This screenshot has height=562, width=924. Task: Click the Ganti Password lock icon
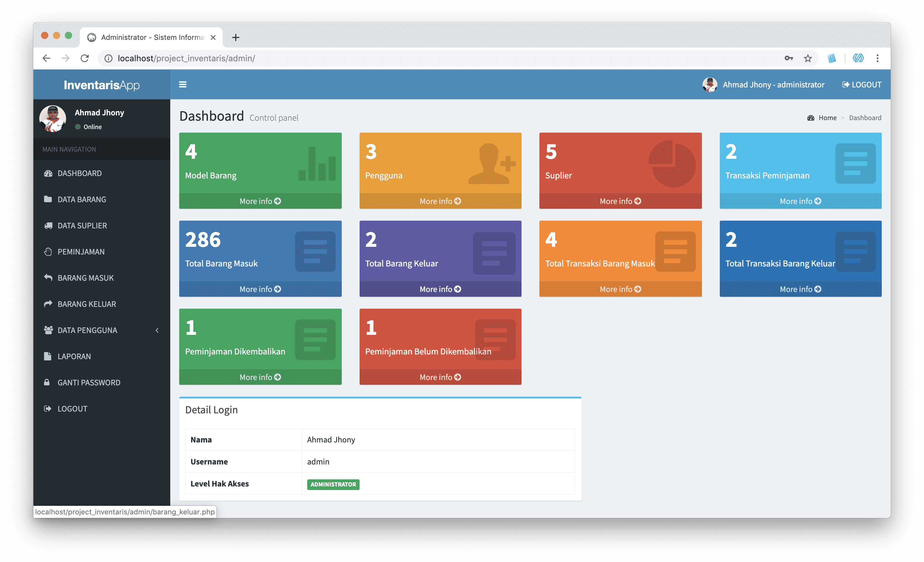[x=47, y=382]
